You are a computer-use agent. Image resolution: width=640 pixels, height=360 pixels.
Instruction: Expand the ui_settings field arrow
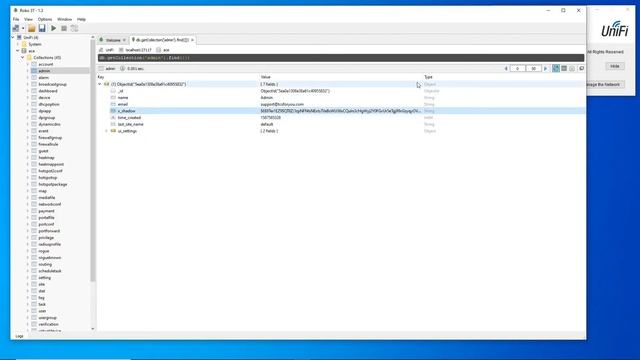[x=107, y=131]
